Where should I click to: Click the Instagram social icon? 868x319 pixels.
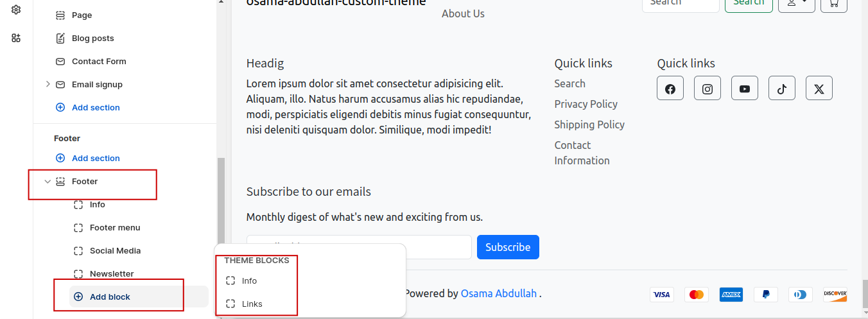point(707,89)
